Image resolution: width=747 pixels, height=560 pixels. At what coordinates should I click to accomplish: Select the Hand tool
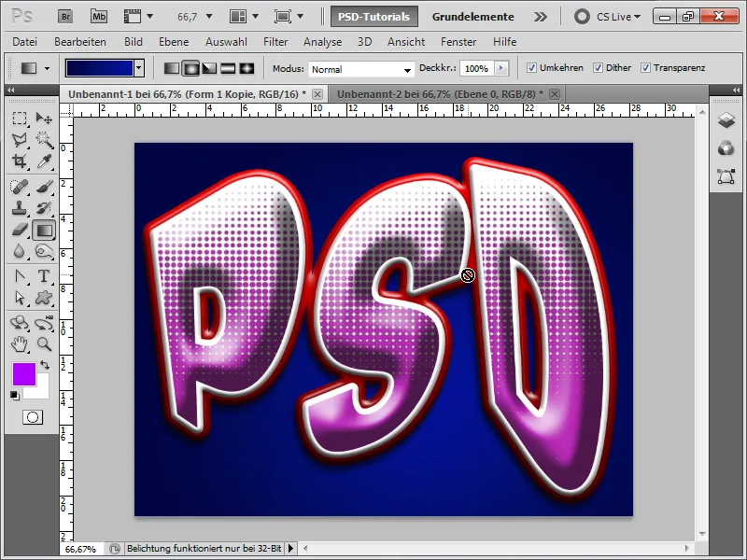point(19,343)
